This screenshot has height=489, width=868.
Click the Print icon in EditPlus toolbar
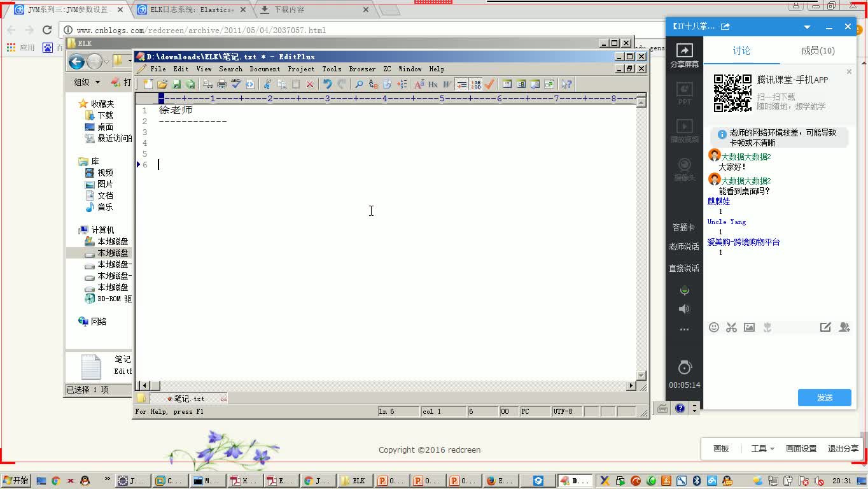[x=221, y=84]
